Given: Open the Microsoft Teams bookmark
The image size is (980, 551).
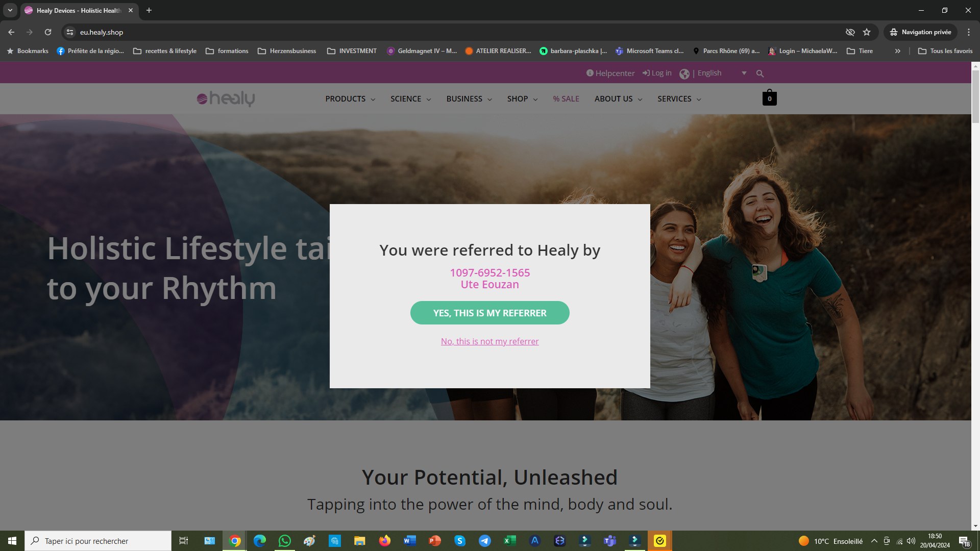Looking at the screenshot, I should tap(649, 51).
